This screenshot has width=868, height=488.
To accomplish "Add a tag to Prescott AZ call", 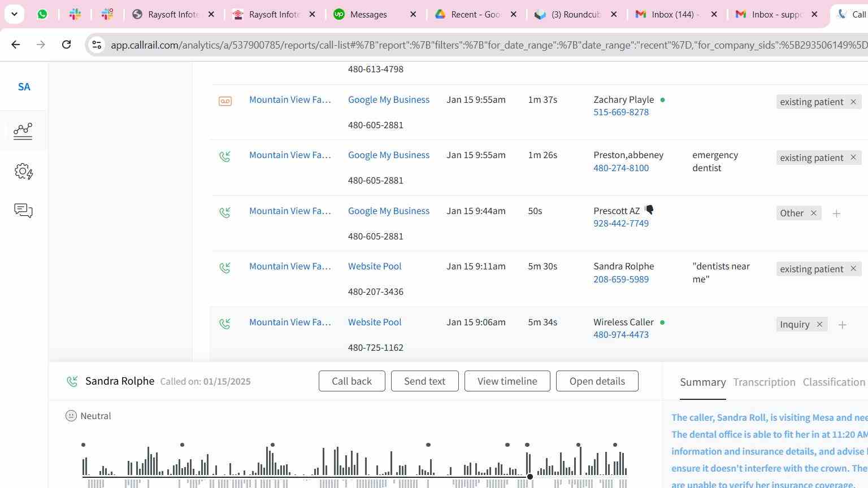I will tap(836, 213).
